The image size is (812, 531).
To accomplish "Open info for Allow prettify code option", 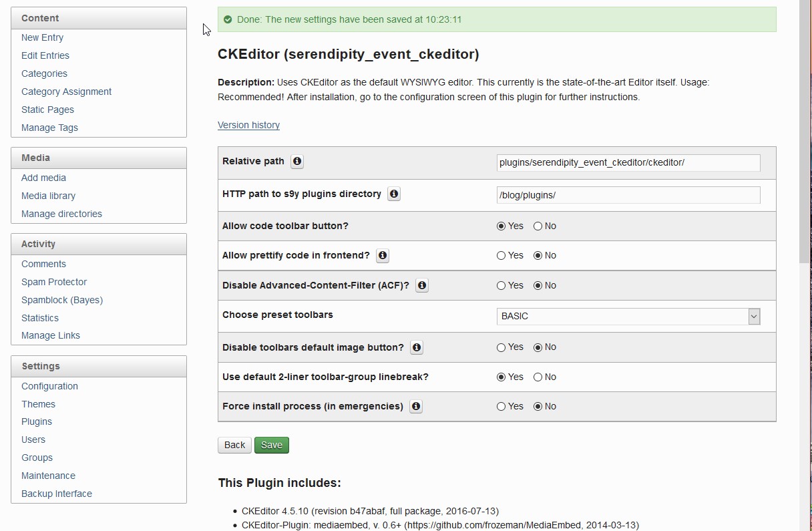I will pyautogui.click(x=381, y=255).
